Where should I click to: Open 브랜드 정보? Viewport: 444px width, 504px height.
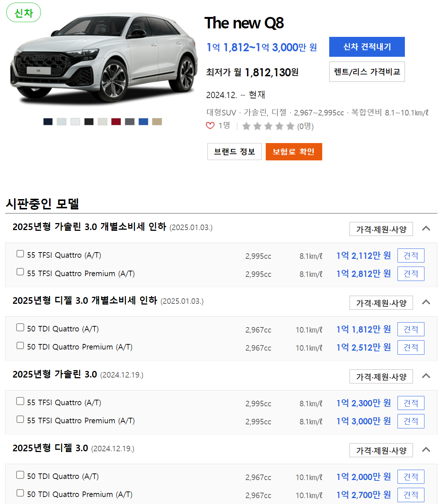pyautogui.click(x=234, y=152)
